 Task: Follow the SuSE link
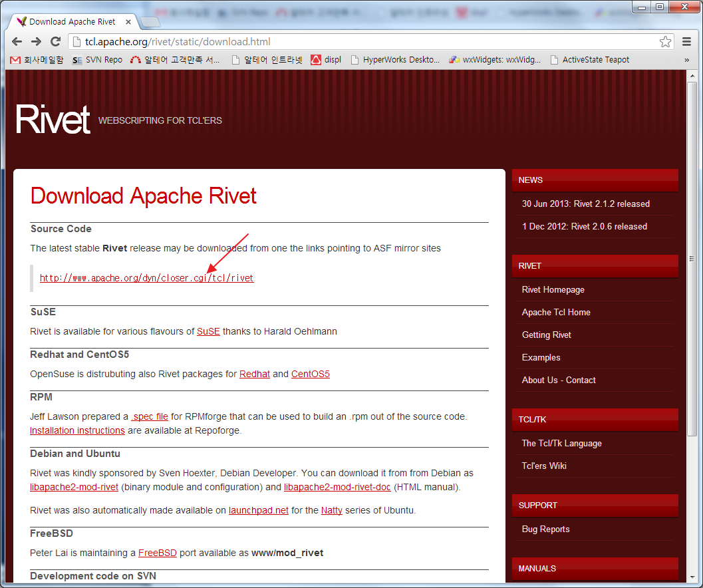pos(208,331)
